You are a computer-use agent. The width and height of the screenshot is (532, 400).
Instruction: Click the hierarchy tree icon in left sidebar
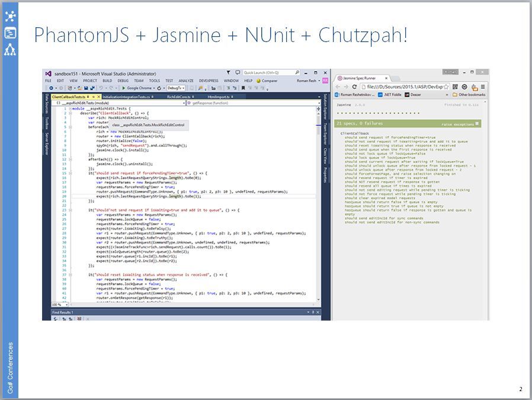pos(10,50)
